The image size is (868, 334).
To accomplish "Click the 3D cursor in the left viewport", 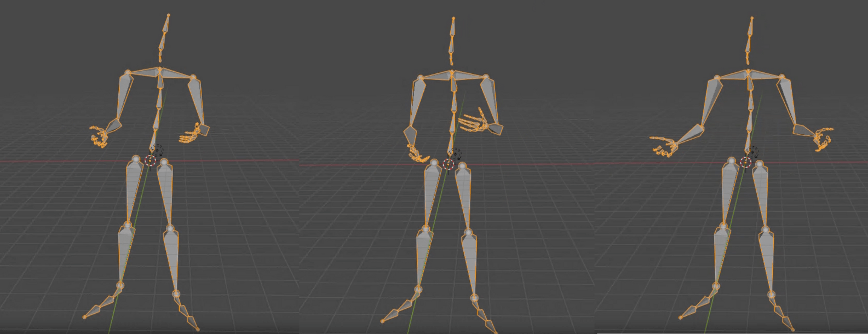I will pos(151,160).
